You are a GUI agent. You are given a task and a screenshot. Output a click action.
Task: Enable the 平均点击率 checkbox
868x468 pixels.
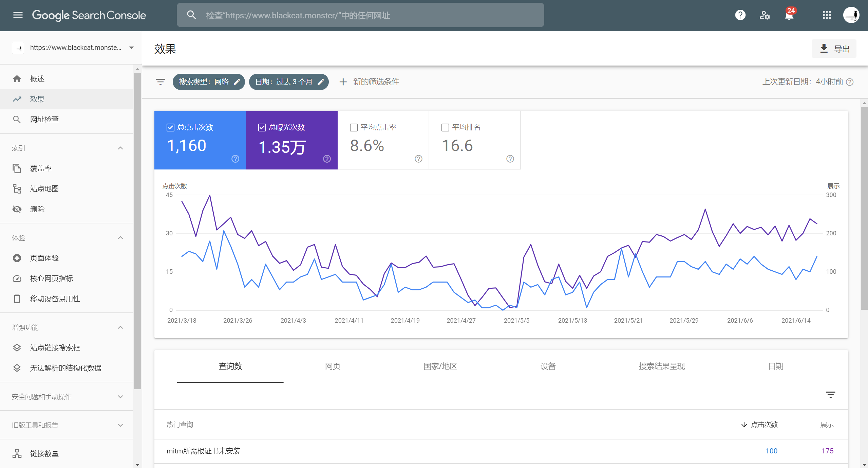[354, 127]
